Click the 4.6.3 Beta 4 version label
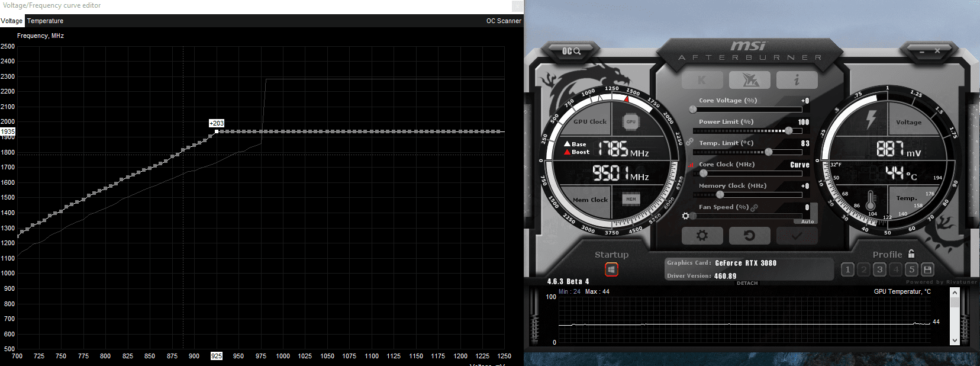980x366 pixels. click(568, 281)
